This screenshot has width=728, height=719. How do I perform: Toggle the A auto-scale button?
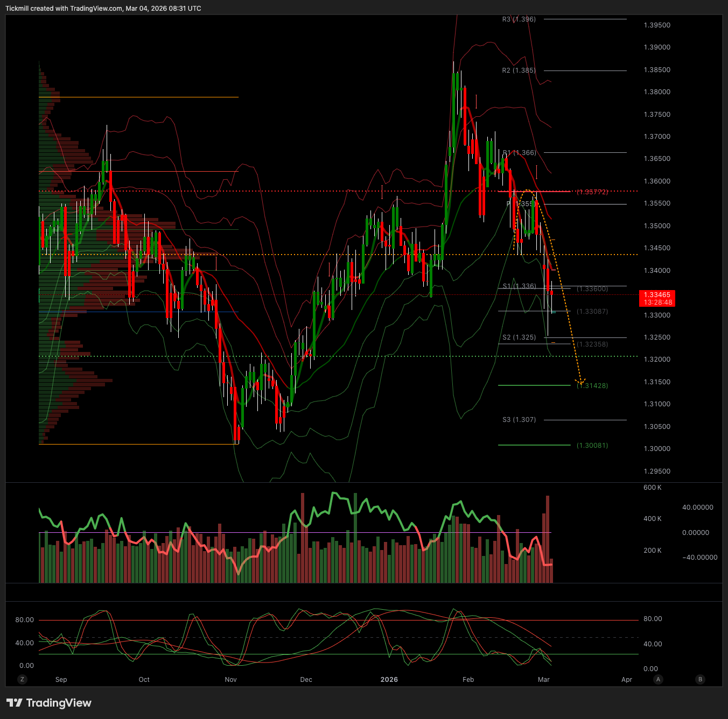tap(658, 679)
